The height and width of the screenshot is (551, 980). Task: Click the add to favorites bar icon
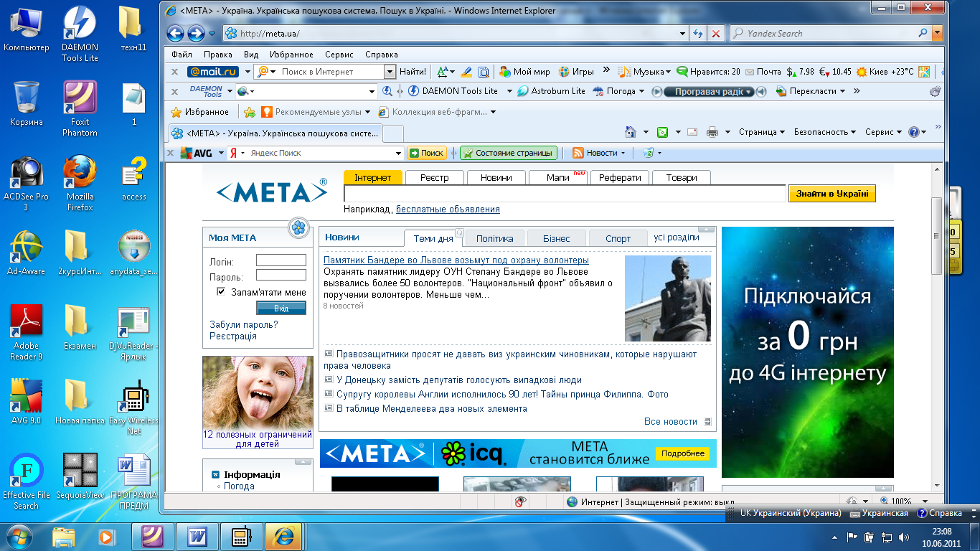pos(250,112)
